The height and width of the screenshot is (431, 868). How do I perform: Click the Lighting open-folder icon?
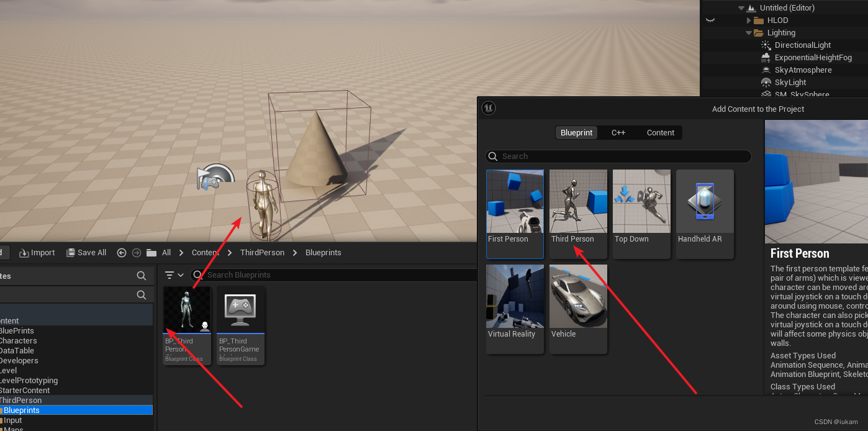pos(758,33)
